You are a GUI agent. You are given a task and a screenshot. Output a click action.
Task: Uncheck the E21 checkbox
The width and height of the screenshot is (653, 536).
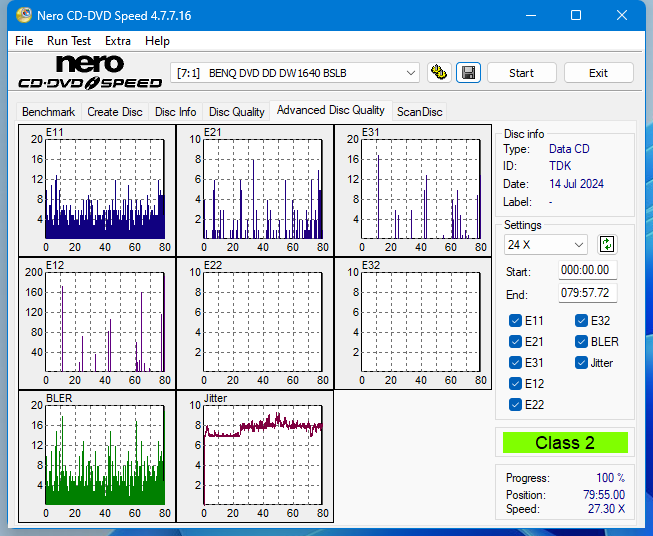tap(515, 342)
